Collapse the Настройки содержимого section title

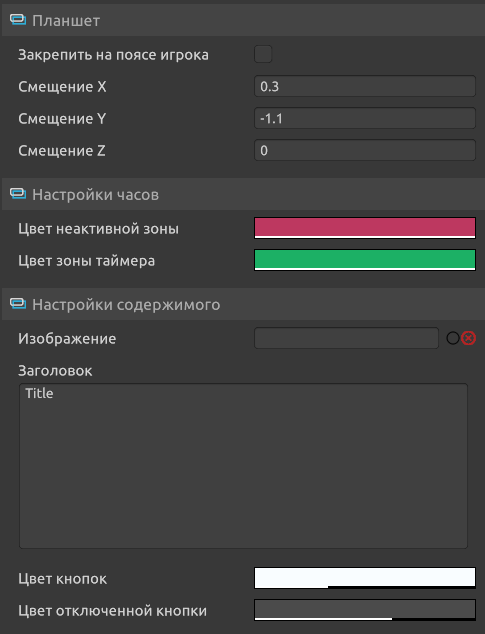pos(126,305)
